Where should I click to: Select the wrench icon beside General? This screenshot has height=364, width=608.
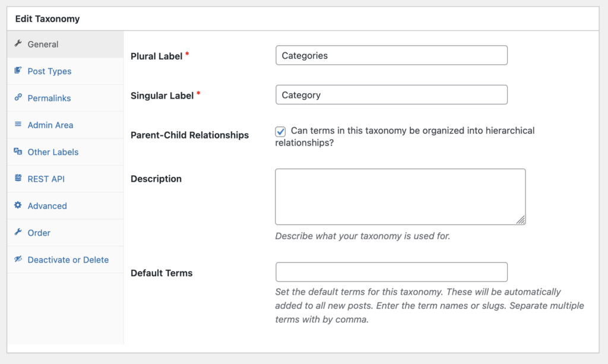pos(19,44)
